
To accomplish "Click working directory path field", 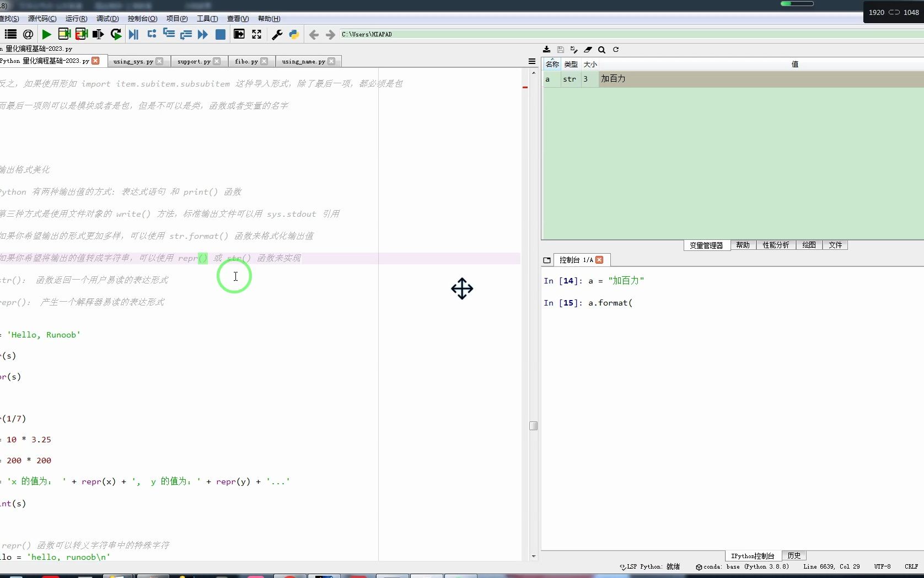I will click(631, 34).
